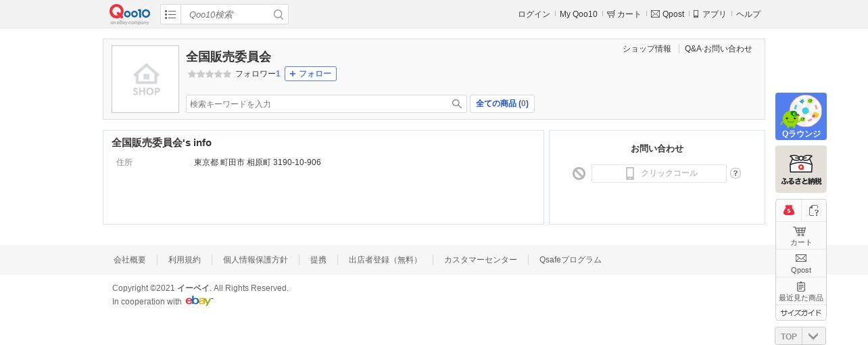Open the アプリ link in the header
Viewport: 868px width, 345px height.
pyautogui.click(x=710, y=14)
